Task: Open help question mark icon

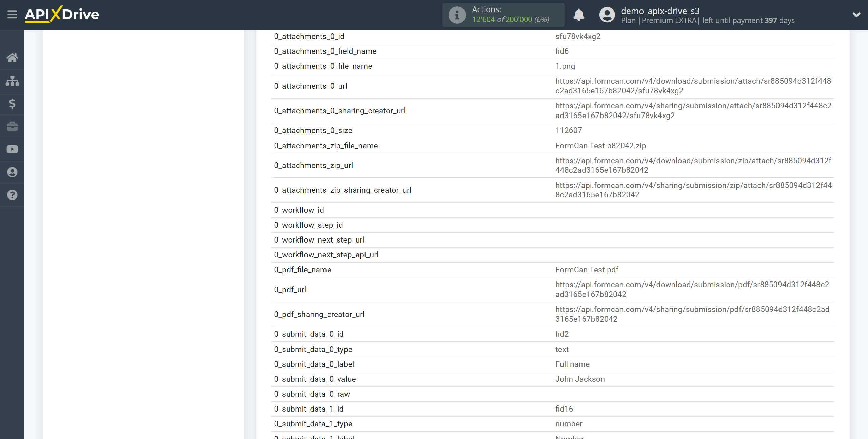Action: coord(12,195)
